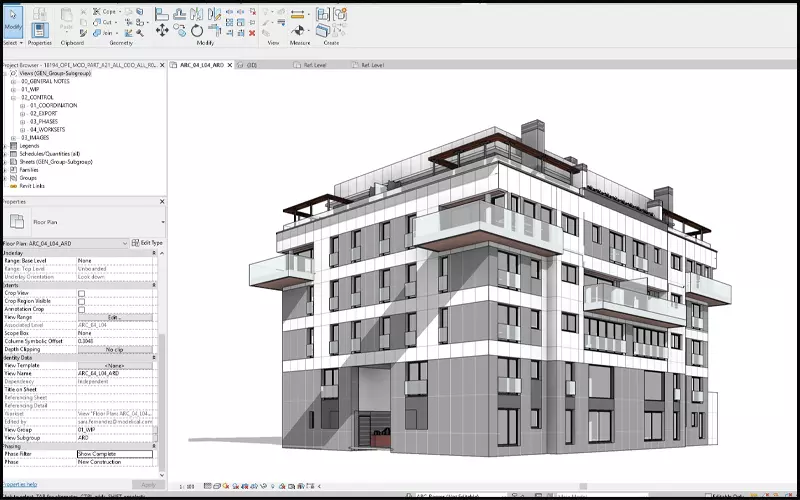This screenshot has height=500, width=800.
Task: Select the Array tool icon
Action: click(x=229, y=22)
